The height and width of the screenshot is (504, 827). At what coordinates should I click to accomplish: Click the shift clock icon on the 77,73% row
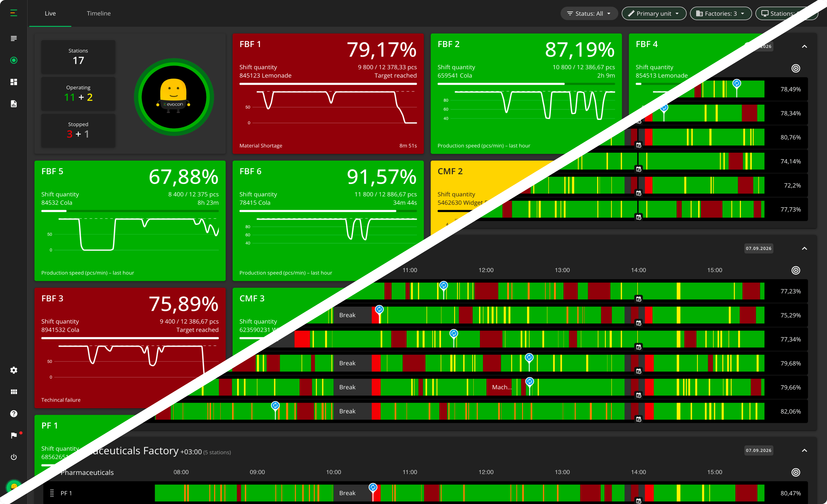[x=639, y=217]
